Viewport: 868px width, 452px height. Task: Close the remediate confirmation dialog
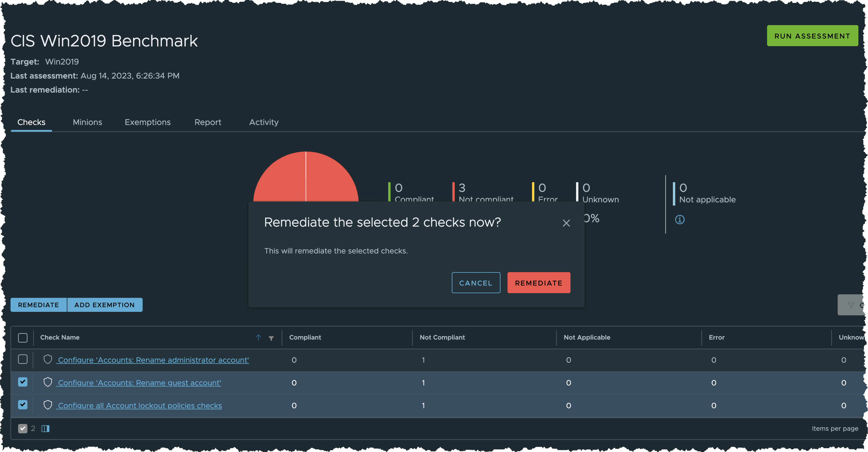pos(566,223)
